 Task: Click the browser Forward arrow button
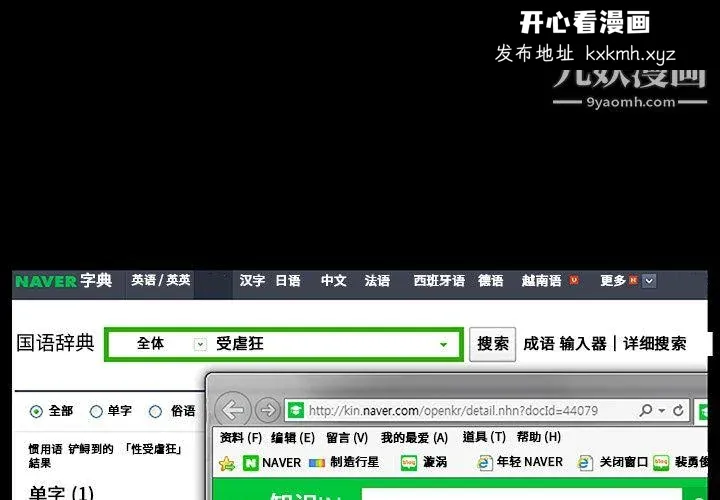[267, 410]
